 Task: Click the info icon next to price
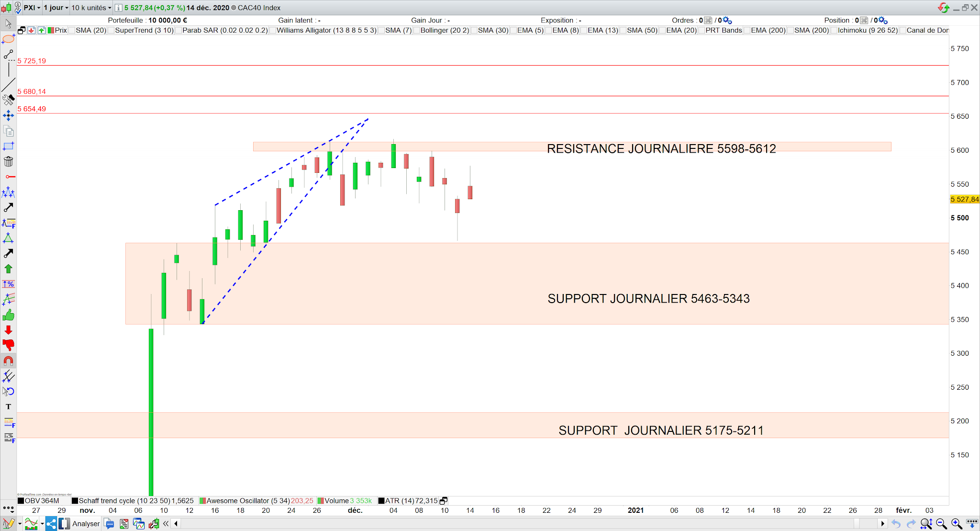tap(118, 8)
